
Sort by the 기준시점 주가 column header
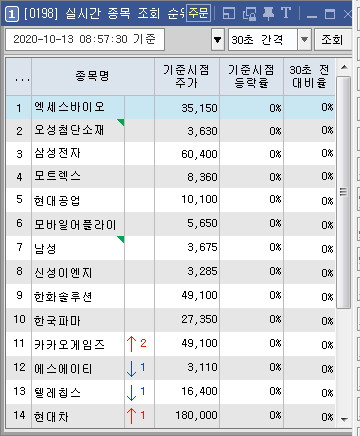coord(187,77)
